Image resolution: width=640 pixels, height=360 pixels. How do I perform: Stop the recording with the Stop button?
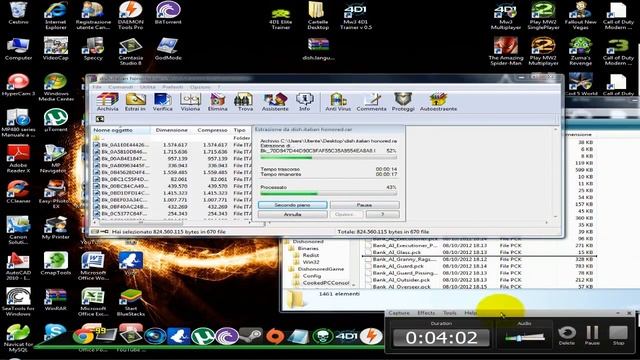coord(618,335)
